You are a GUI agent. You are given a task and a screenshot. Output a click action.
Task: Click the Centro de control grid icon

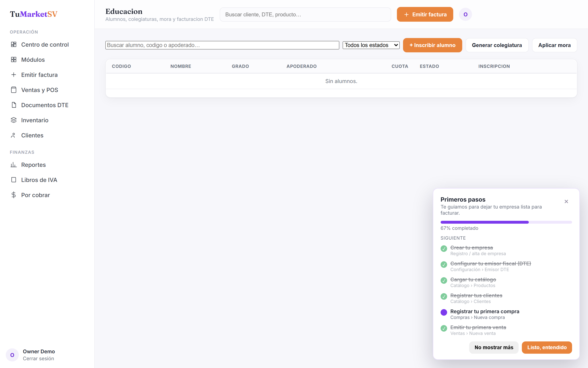point(14,44)
